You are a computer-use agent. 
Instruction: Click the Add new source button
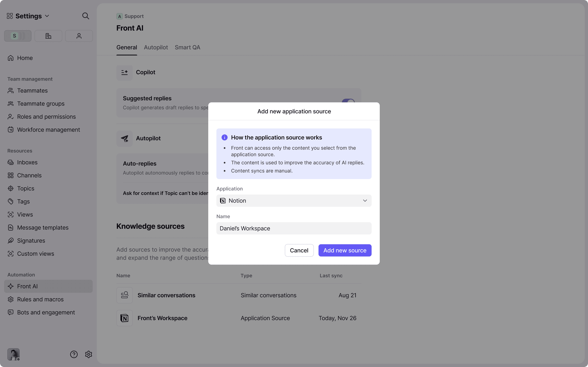pyautogui.click(x=345, y=250)
